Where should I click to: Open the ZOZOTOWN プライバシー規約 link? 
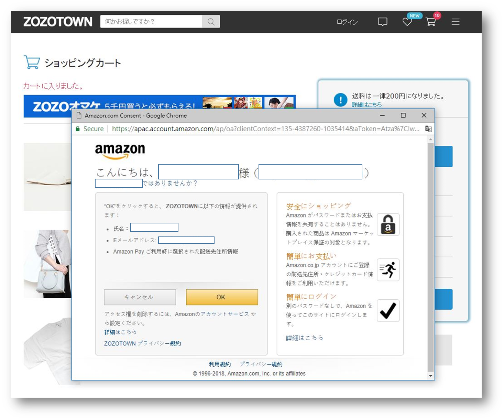(142, 343)
